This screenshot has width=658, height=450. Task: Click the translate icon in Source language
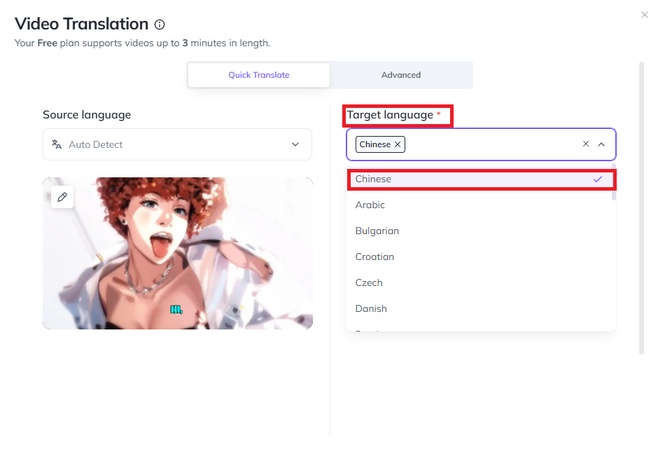point(57,145)
